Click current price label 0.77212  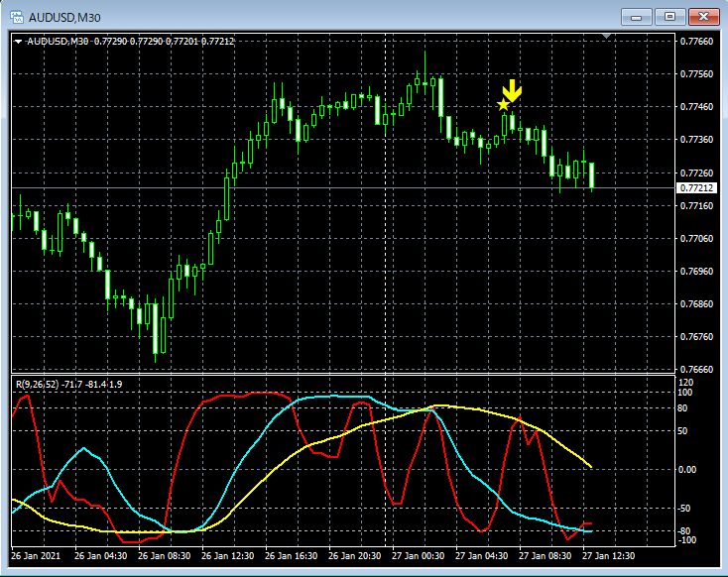point(696,188)
